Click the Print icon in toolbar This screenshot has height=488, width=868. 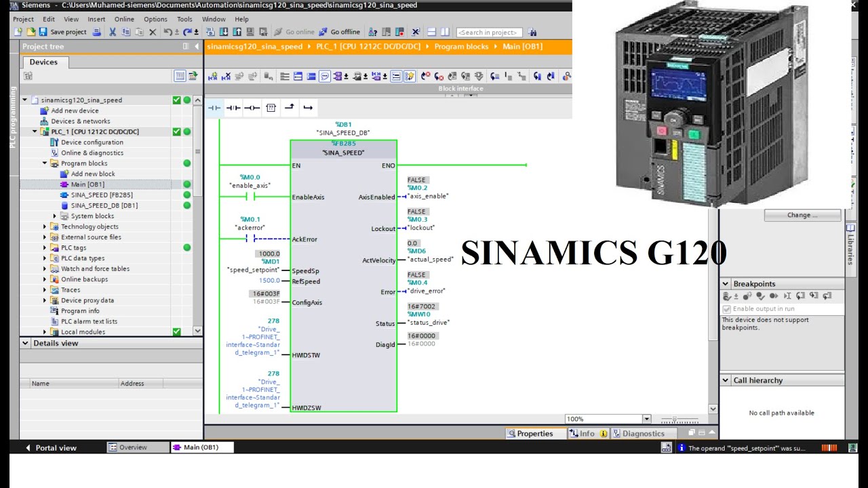click(x=97, y=32)
